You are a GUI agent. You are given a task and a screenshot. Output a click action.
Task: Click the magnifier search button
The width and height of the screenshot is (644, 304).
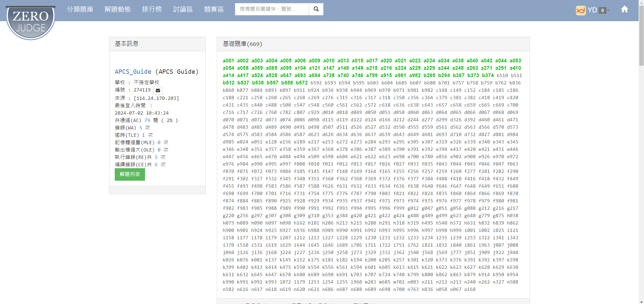tap(316, 9)
